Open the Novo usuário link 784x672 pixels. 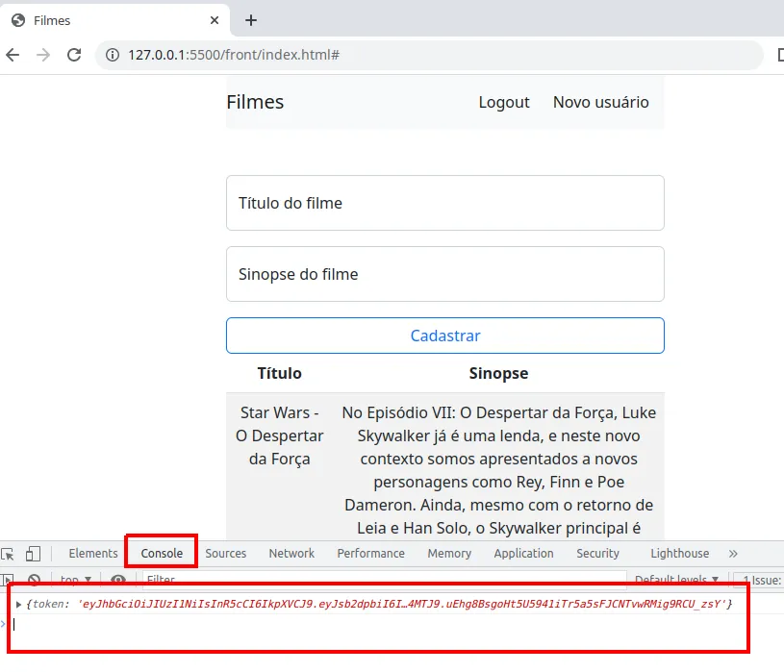click(601, 102)
